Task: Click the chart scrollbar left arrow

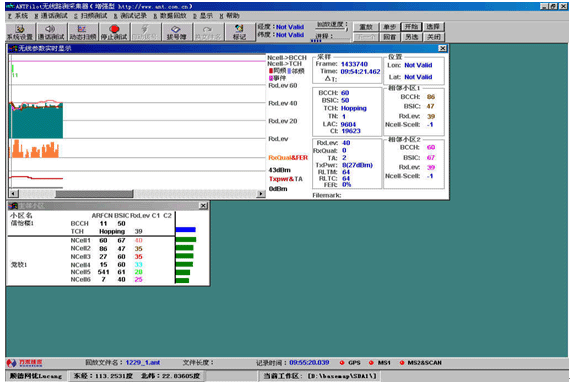Action: (13, 194)
